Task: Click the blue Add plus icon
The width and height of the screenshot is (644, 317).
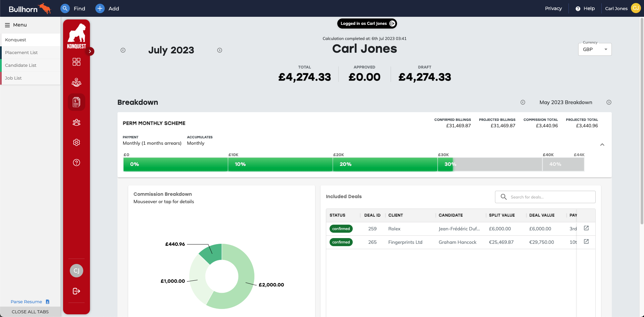Action: 100,8
